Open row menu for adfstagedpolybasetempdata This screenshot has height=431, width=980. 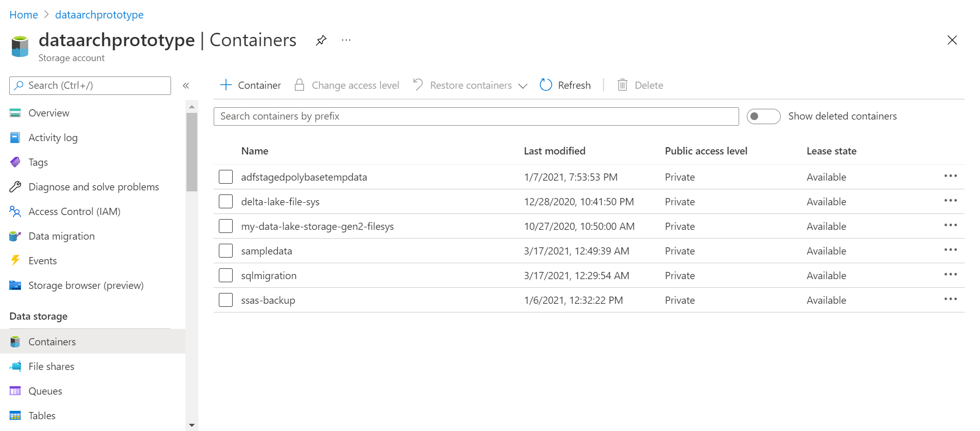point(950,176)
